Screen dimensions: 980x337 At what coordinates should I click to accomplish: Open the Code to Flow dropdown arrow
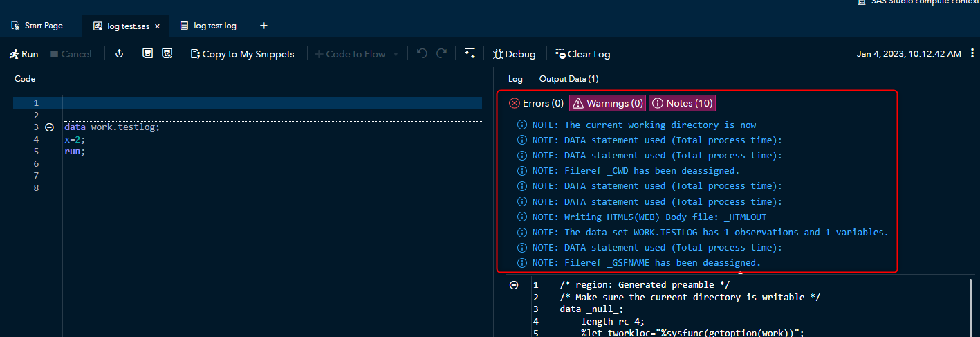[x=396, y=54]
